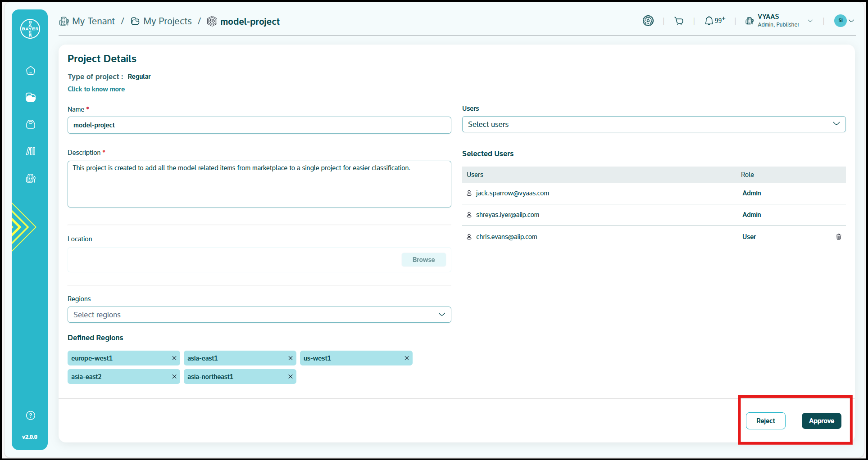Open the shopping cart in header
The image size is (868, 460).
click(679, 21)
